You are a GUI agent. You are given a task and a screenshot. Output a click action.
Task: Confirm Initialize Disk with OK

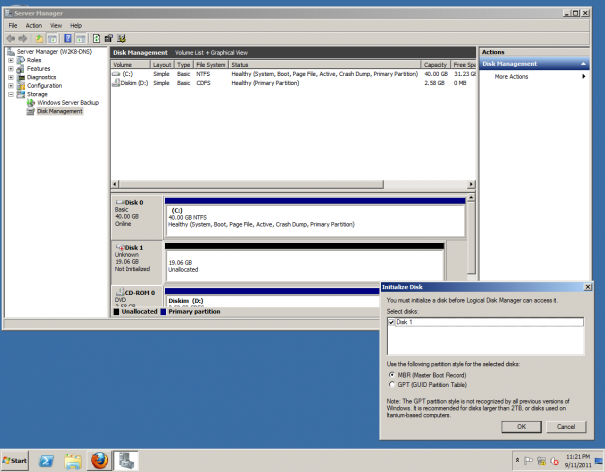pyautogui.click(x=521, y=426)
